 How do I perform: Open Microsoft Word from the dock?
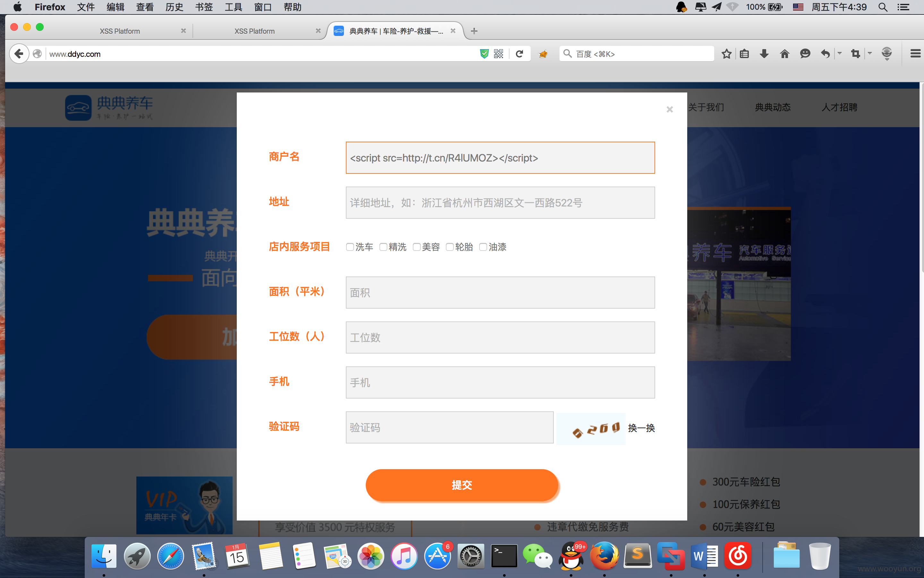(705, 556)
